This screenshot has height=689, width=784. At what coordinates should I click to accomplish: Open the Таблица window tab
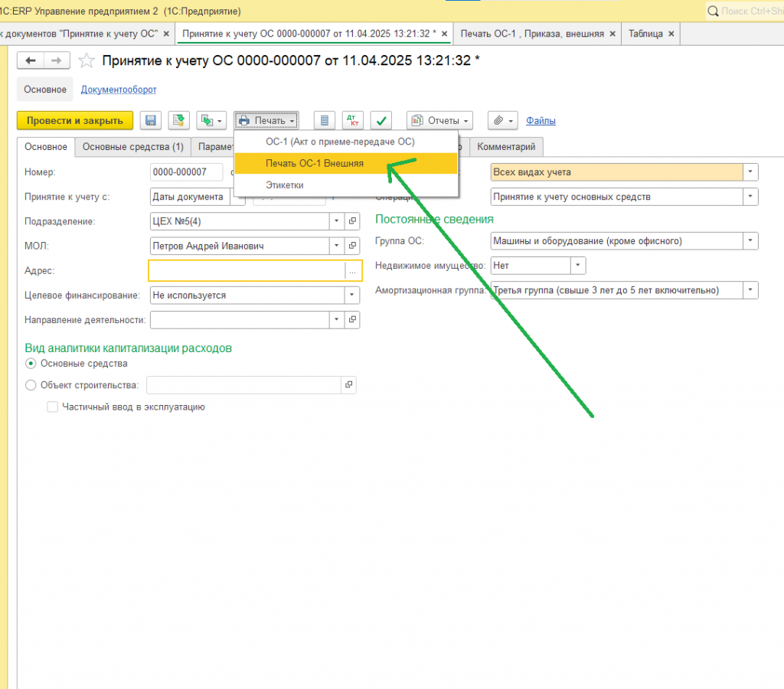[645, 34]
